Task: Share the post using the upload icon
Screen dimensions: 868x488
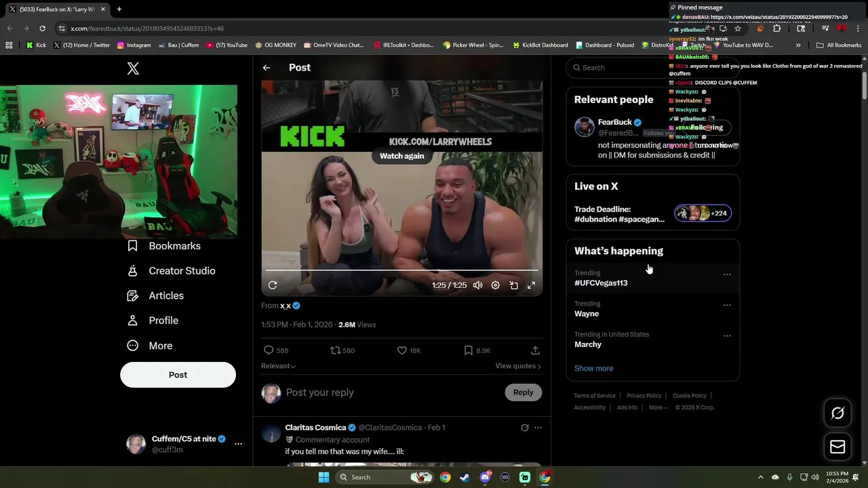Action: [535, 350]
